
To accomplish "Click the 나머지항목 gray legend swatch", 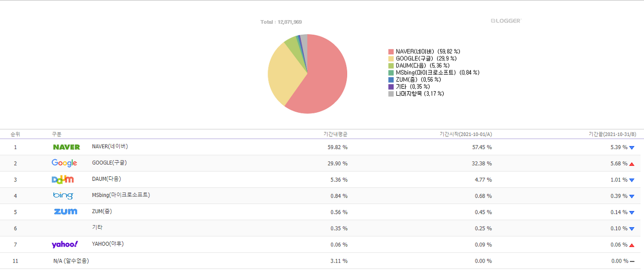I will pos(391,94).
